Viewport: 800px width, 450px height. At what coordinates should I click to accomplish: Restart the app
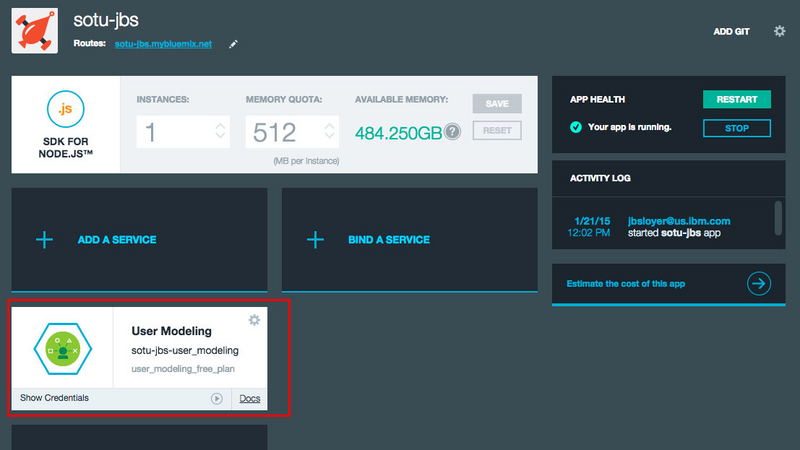737,99
